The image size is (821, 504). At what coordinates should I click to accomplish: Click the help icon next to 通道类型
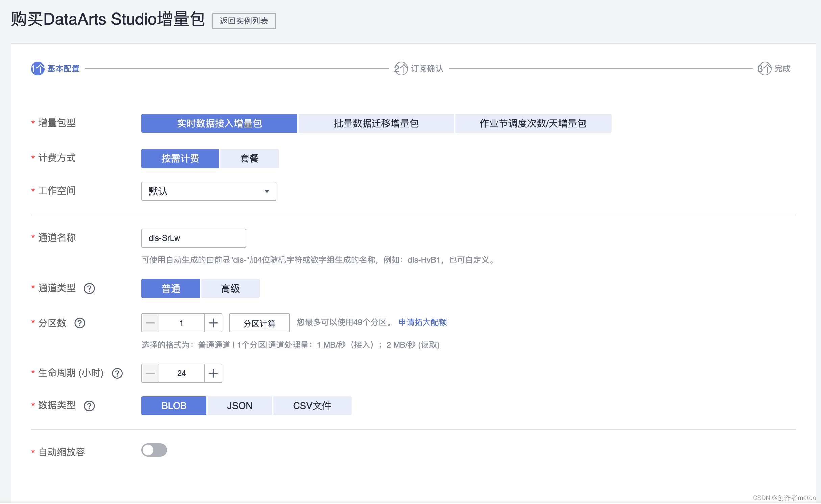tap(89, 288)
